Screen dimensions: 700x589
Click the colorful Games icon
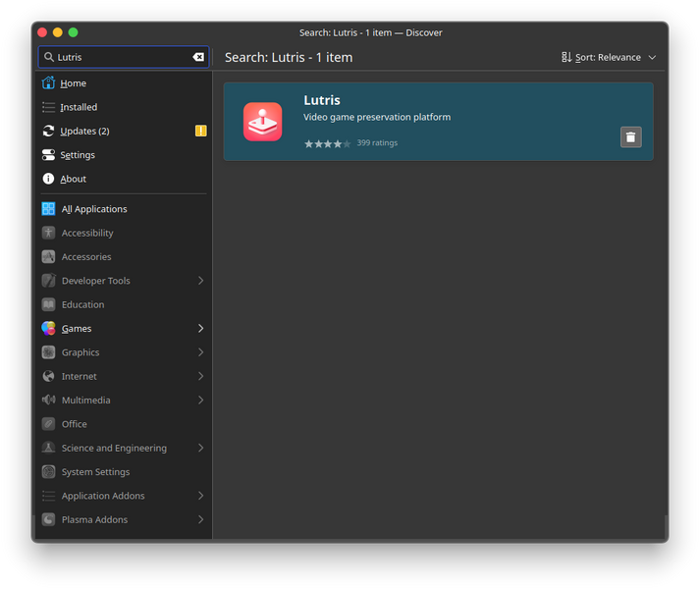[x=48, y=328]
